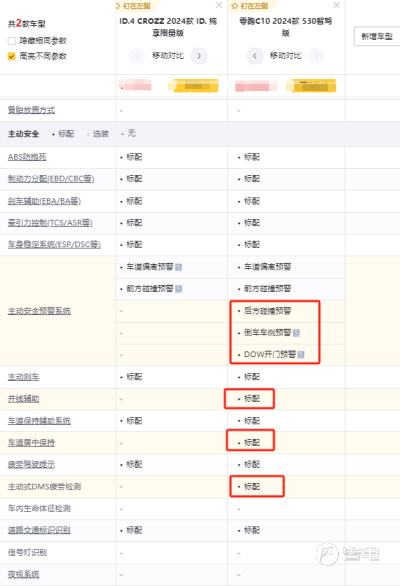400x586 pixels.
Task: Open the 主动安全预警系统 link
Action: point(39,311)
